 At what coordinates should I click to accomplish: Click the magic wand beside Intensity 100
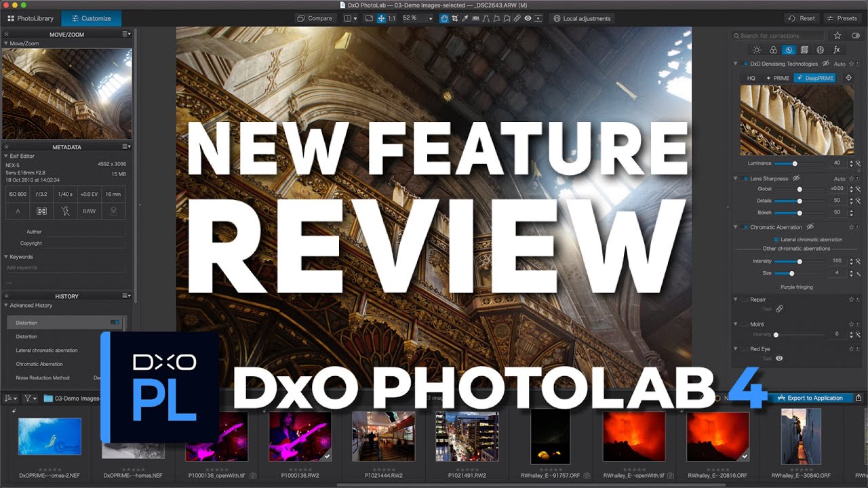(x=858, y=261)
